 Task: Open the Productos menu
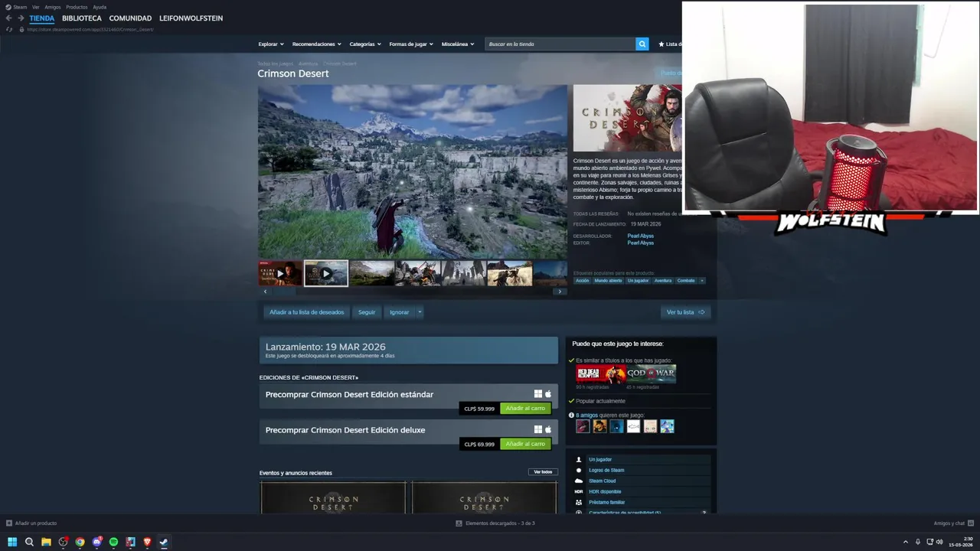[77, 7]
